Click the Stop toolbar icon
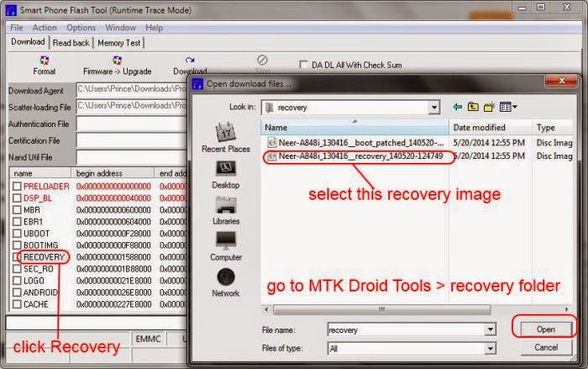Viewport: 588px width, 369px height. click(x=262, y=60)
